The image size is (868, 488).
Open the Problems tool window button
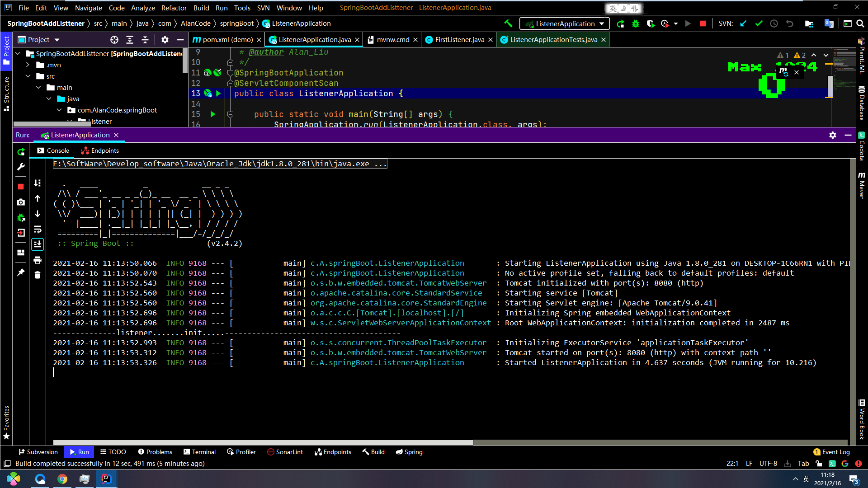(155, 452)
